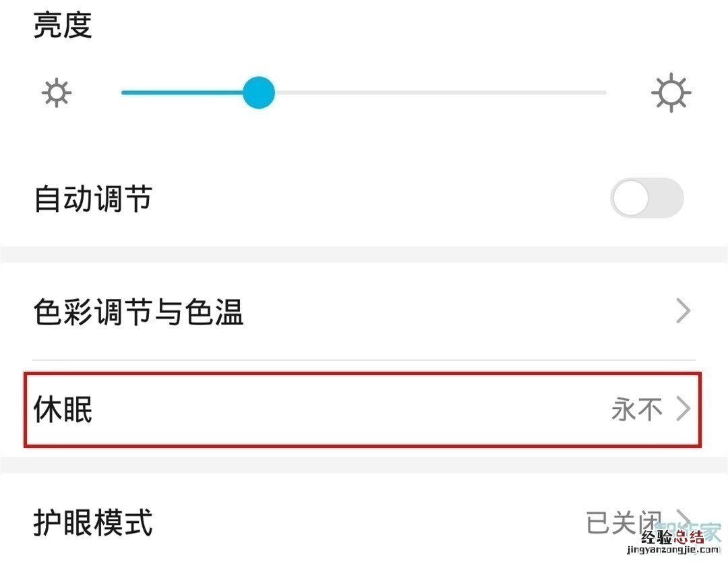
Task: Click the 经验总结 watermark text
Action: pos(673,538)
